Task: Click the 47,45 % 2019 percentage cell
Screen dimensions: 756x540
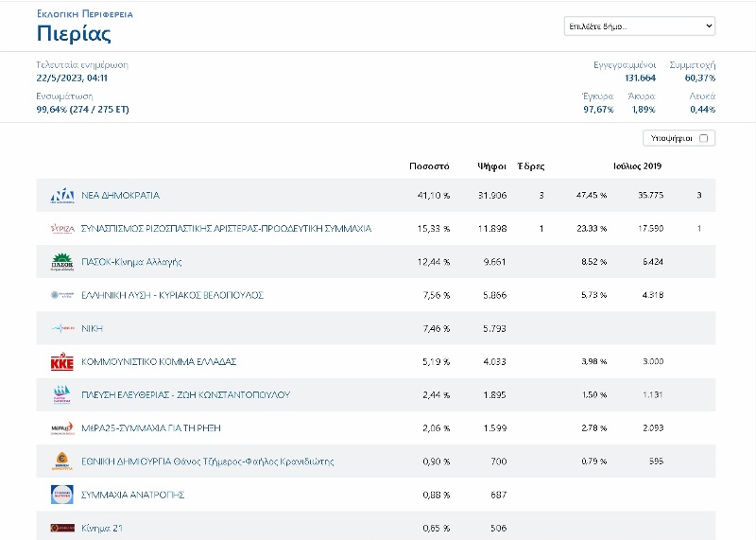Action: (x=592, y=196)
